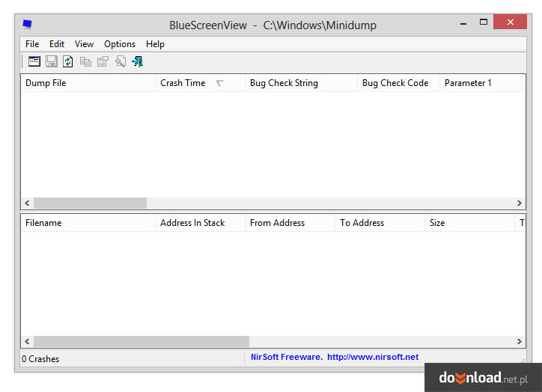
Task: Open the Help menu
Action: click(x=155, y=44)
